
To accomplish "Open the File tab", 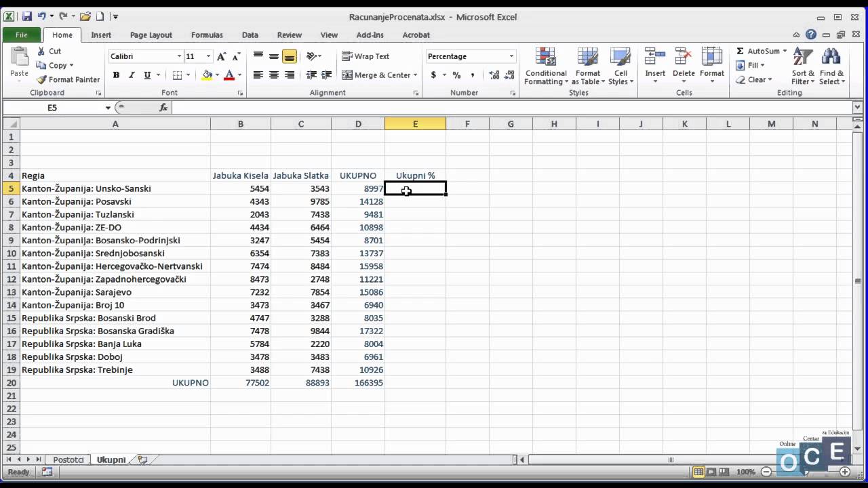I will 22,35.
